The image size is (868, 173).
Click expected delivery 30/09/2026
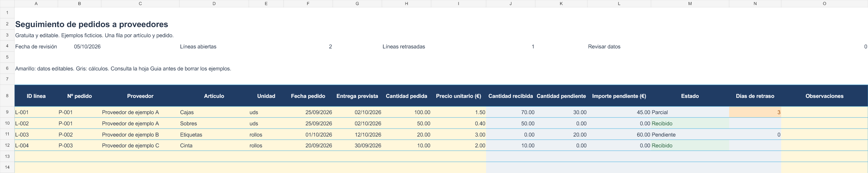tap(357, 146)
